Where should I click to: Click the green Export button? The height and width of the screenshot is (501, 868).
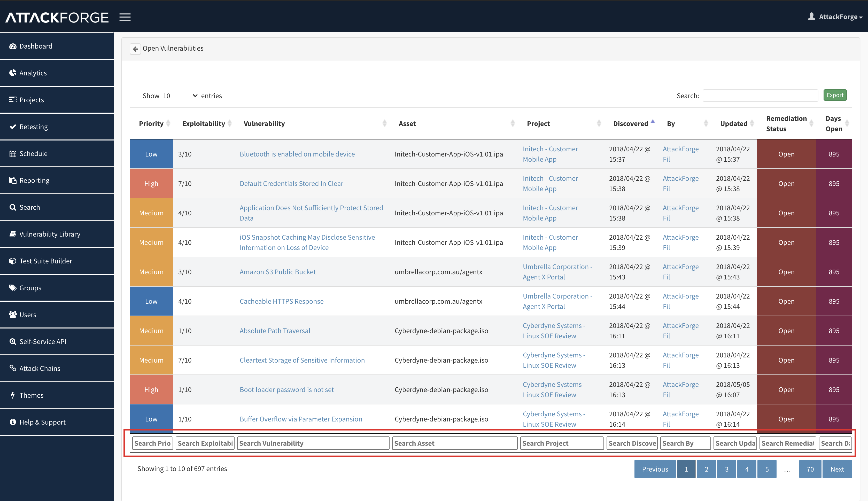point(835,95)
